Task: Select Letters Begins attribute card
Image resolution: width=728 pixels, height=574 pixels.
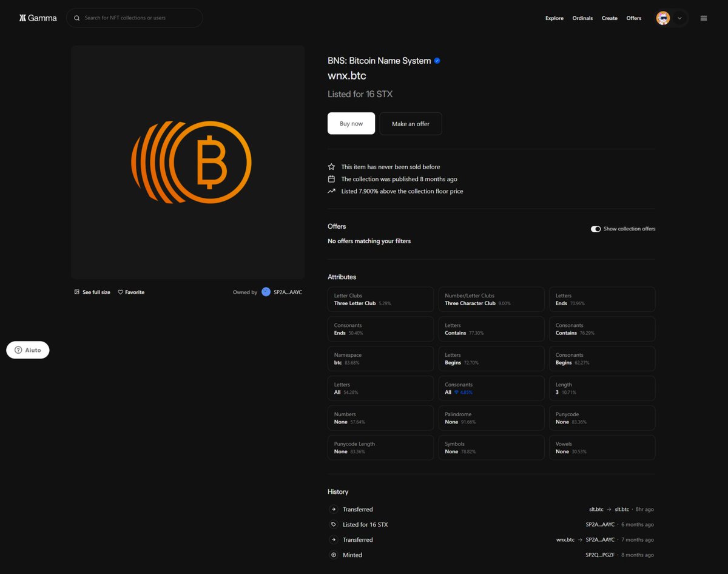Action: click(x=491, y=359)
